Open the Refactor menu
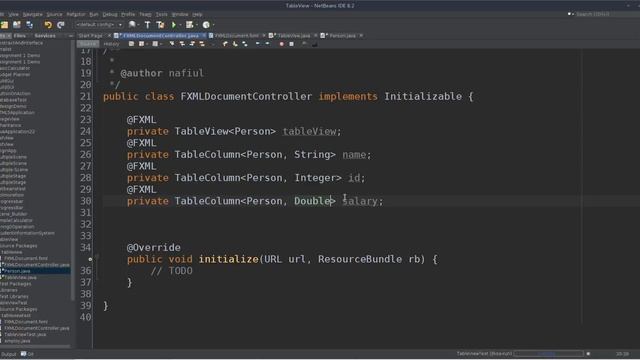This screenshot has width=640, height=360. tap(76, 14)
